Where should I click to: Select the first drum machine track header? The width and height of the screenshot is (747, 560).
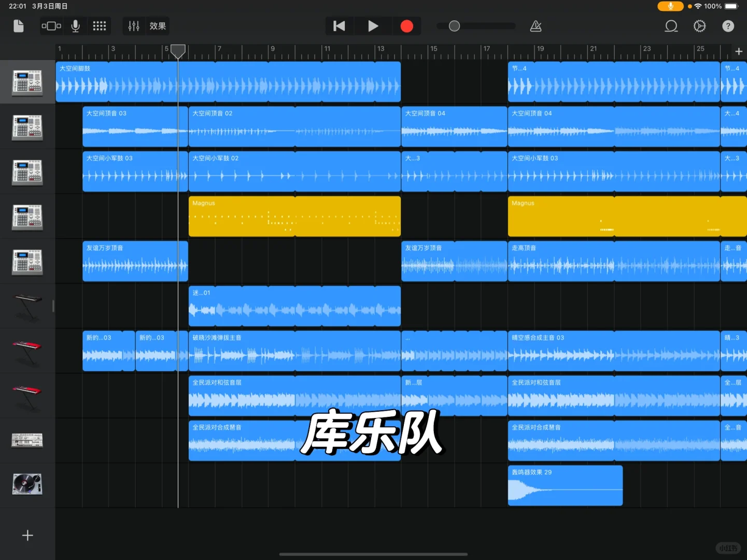(x=27, y=81)
